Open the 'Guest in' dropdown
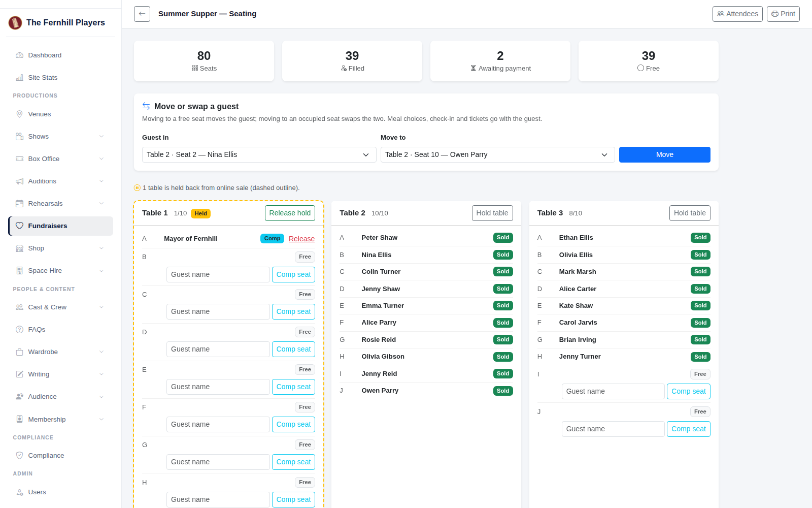 [259, 155]
